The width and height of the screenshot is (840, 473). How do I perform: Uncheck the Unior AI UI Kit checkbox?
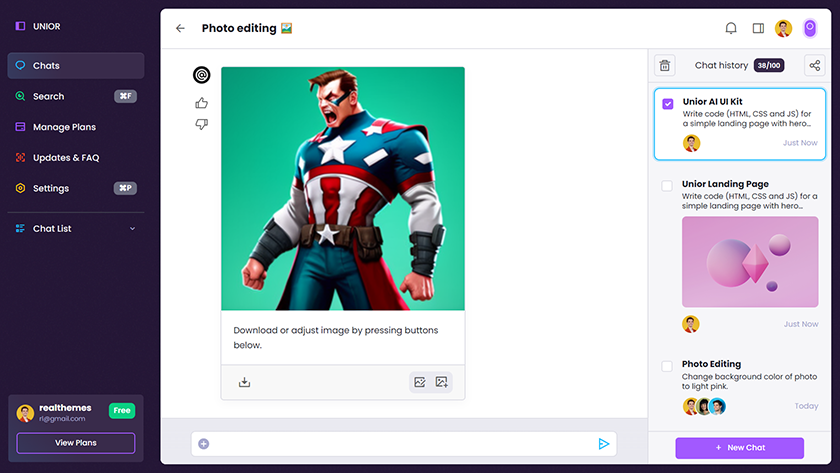click(x=668, y=104)
